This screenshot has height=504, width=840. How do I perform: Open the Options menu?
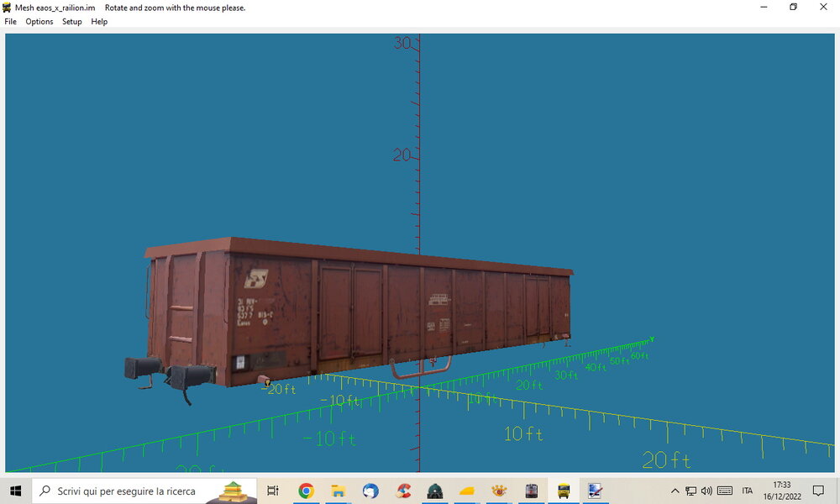[39, 22]
